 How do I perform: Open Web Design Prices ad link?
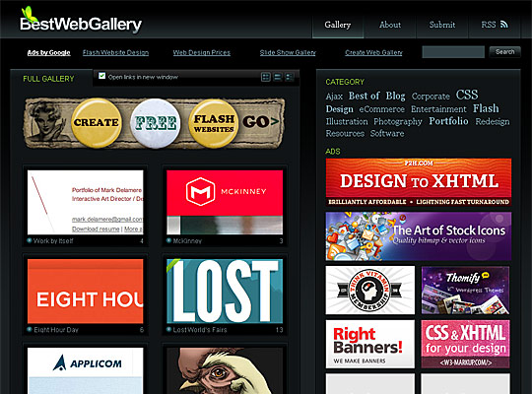[x=202, y=52]
